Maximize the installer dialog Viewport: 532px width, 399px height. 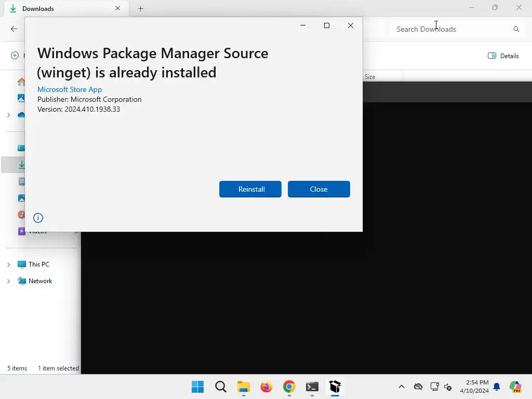click(327, 25)
